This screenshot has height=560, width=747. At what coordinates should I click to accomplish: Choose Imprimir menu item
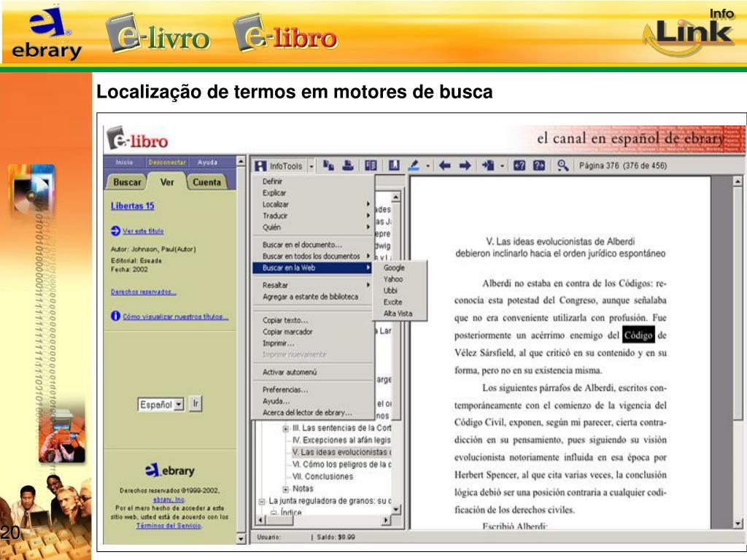click(x=313, y=343)
